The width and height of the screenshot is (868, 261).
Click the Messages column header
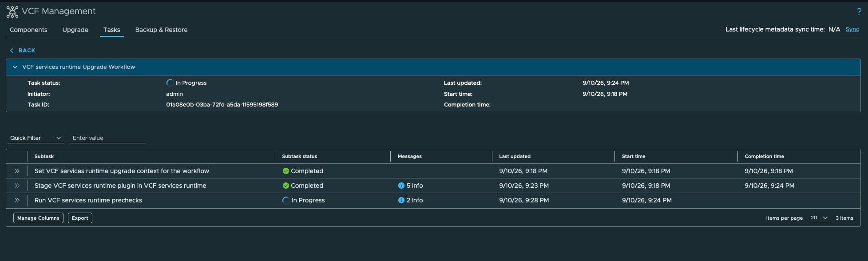[410, 156]
